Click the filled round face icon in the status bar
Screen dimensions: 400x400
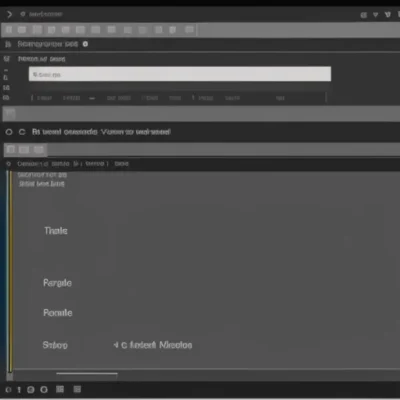pyautogui.click(x=31, y=389)
